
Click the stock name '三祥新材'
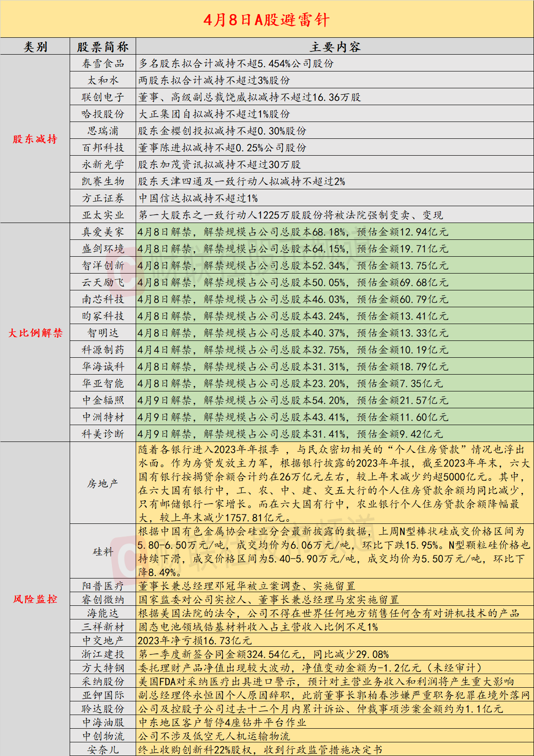coord(103,627)
